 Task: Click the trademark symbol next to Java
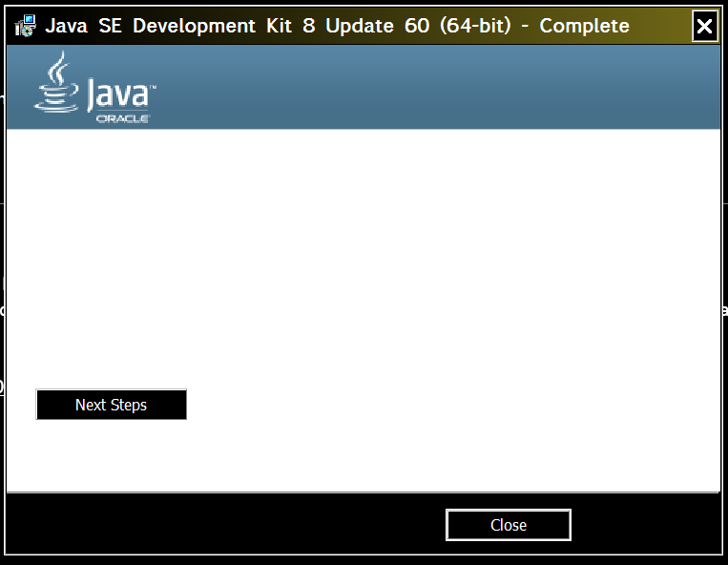[x=152, y=87]
